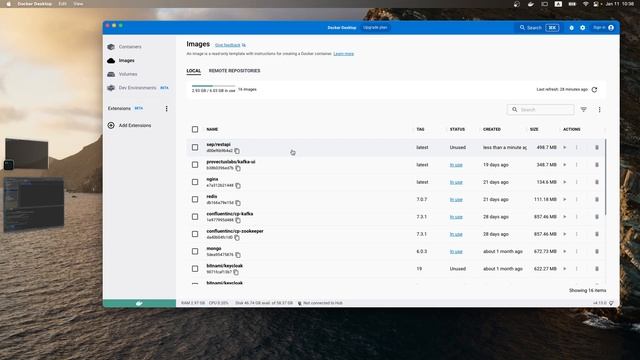This screenshot has height=360, width=640.
Task: Open more actions menu for mongo
Action: pos(577,251)
